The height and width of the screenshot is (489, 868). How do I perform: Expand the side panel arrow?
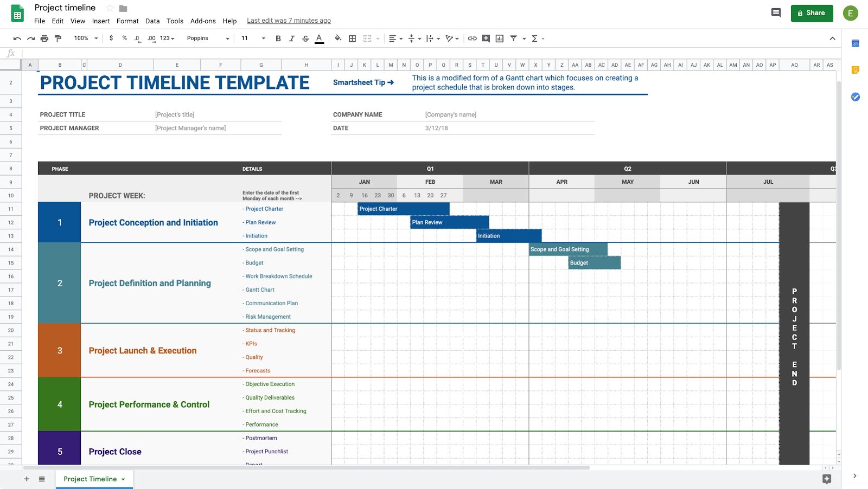pos(854,476)
